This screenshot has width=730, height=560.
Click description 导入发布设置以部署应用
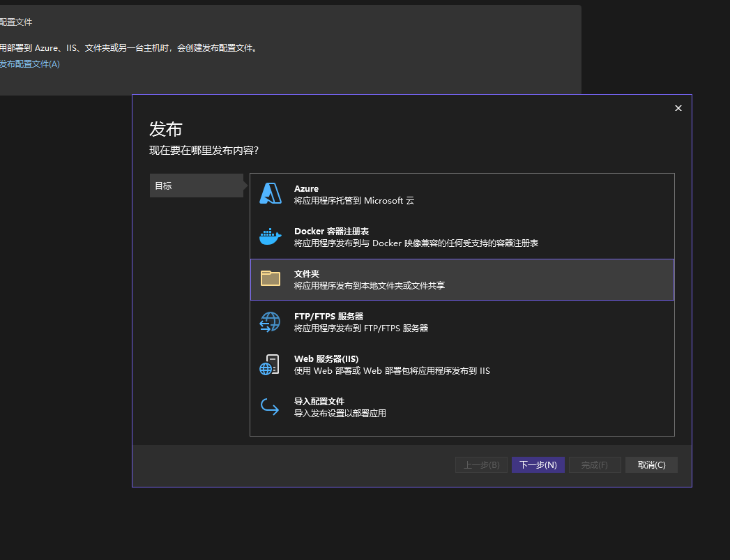click(x=340, y=414)
